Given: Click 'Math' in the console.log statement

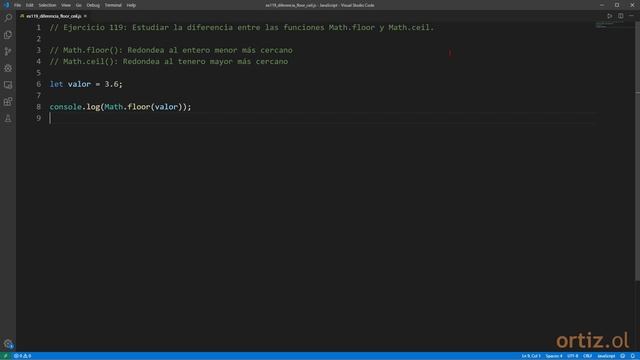Looking at the screenshot, I should click(113, 107).
